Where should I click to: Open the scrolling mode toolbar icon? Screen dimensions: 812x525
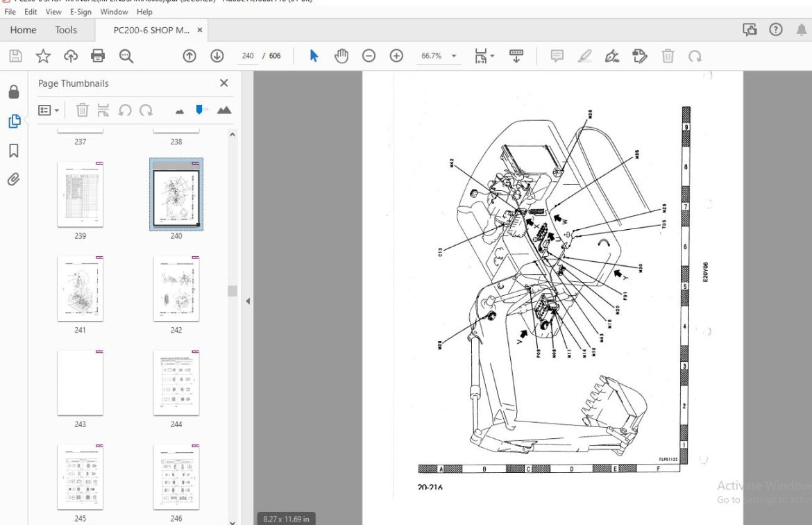click(516, 56)
